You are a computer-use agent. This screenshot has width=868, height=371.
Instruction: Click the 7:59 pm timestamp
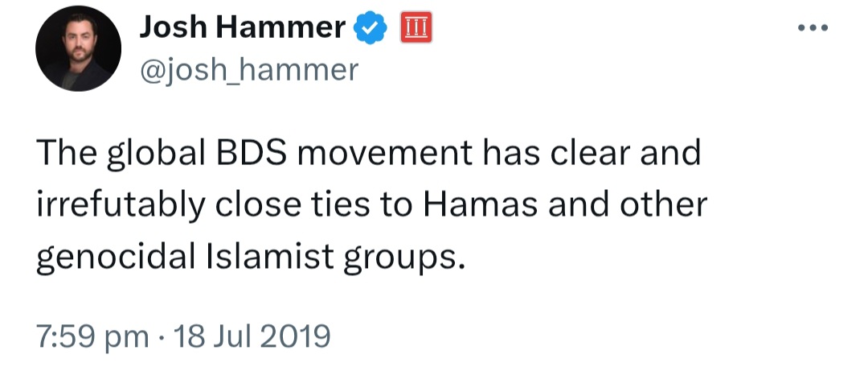92,336
